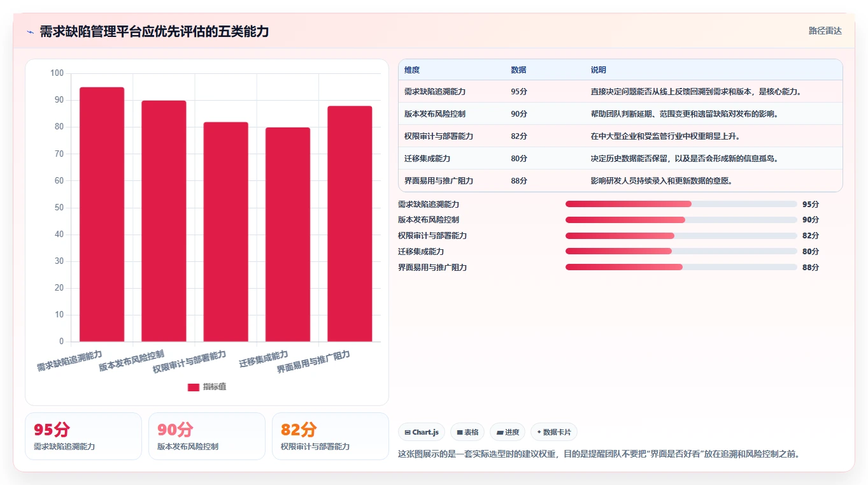Viewport: 868px width, 485px height.
Task: Click the 界面易用与推广阻力 x-axis label
Action: [x=313, y=362]
